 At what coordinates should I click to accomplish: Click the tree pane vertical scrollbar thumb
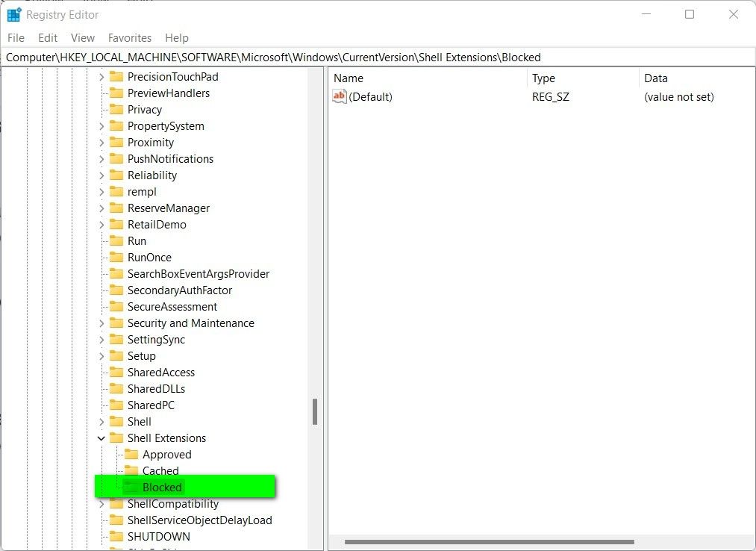click(315, 411)
